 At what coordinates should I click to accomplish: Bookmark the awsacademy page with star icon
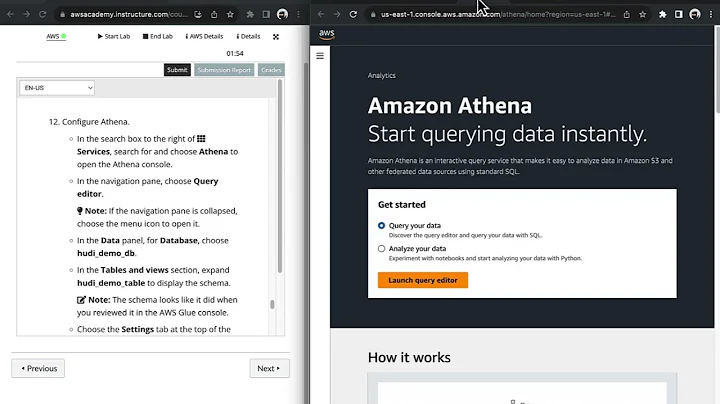230,15
